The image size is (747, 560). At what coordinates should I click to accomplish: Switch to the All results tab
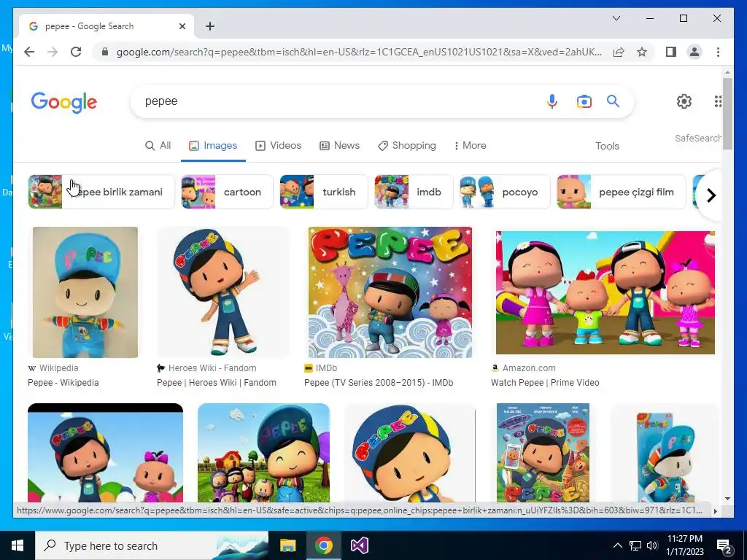(158, 145)
